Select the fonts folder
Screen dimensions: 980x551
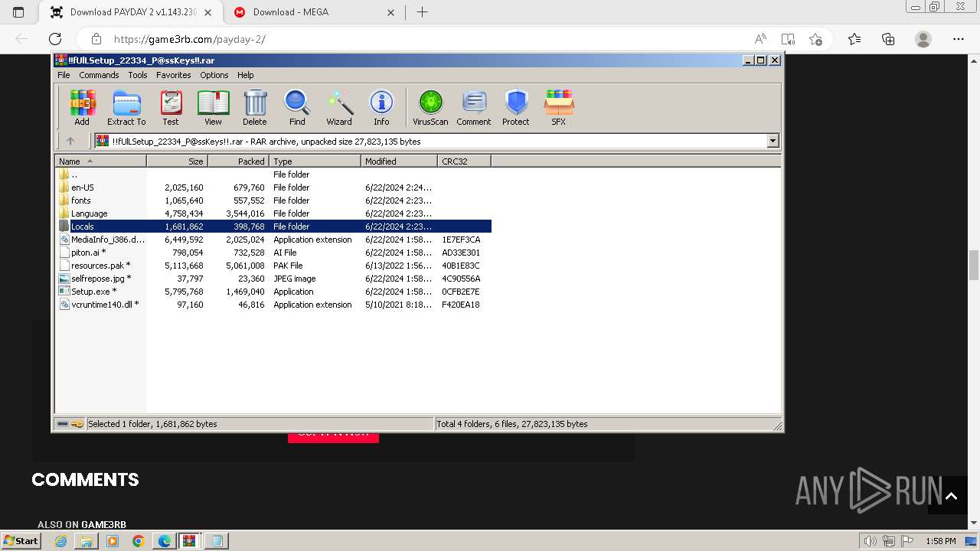[x=274, y=201]
